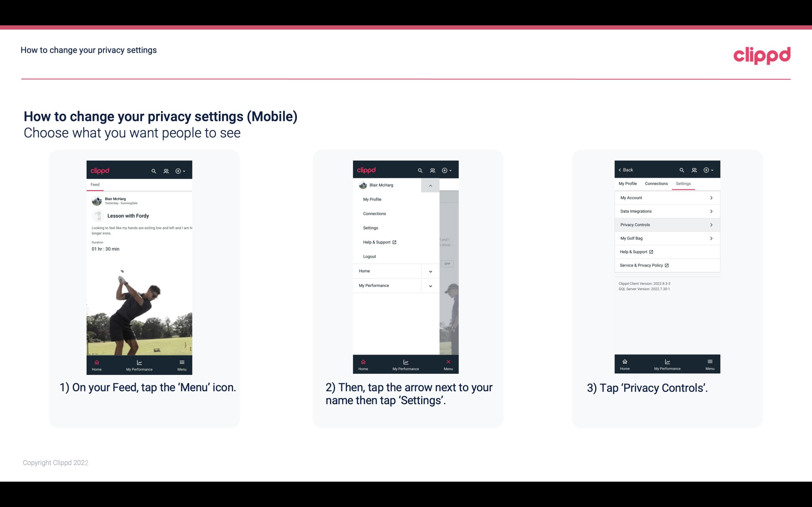Expand the arrow next to Blair McHarg
The height and width of the screenshot is (507, 812).
click(430, 185)
